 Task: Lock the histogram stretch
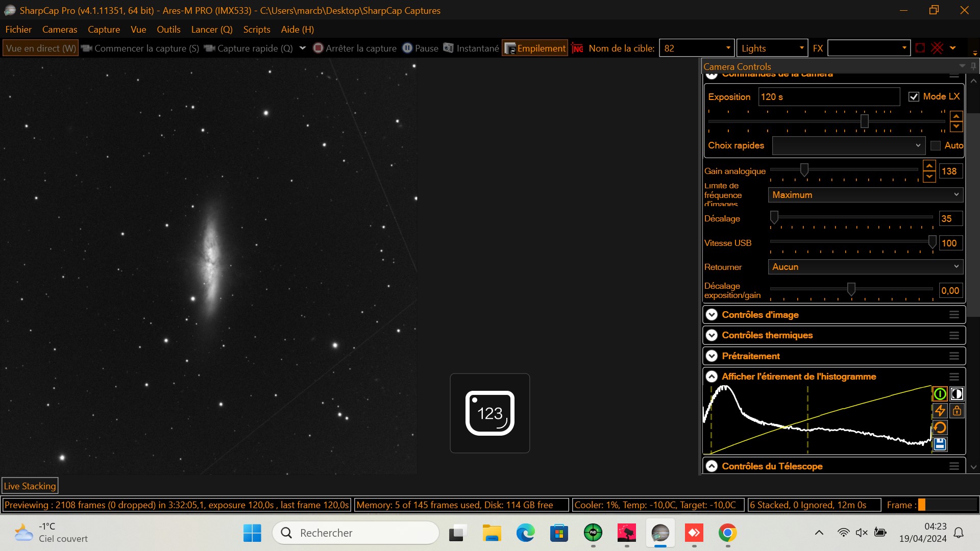point(958,411)
